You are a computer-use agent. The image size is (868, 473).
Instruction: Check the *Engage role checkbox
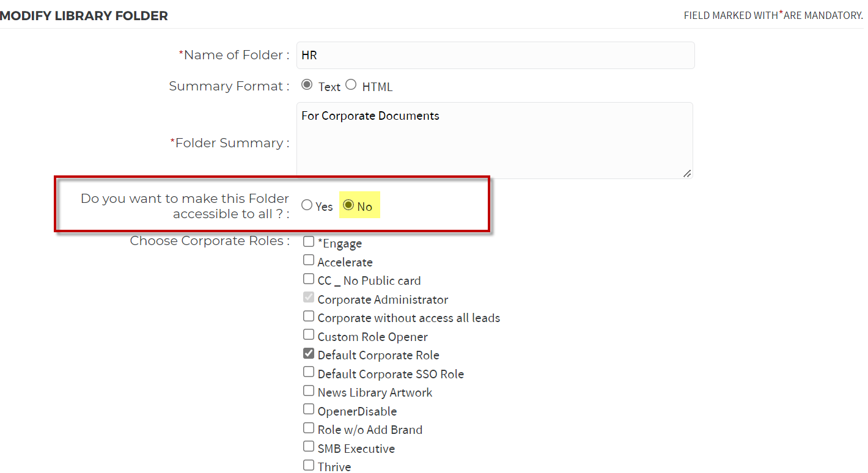[309, 242]
